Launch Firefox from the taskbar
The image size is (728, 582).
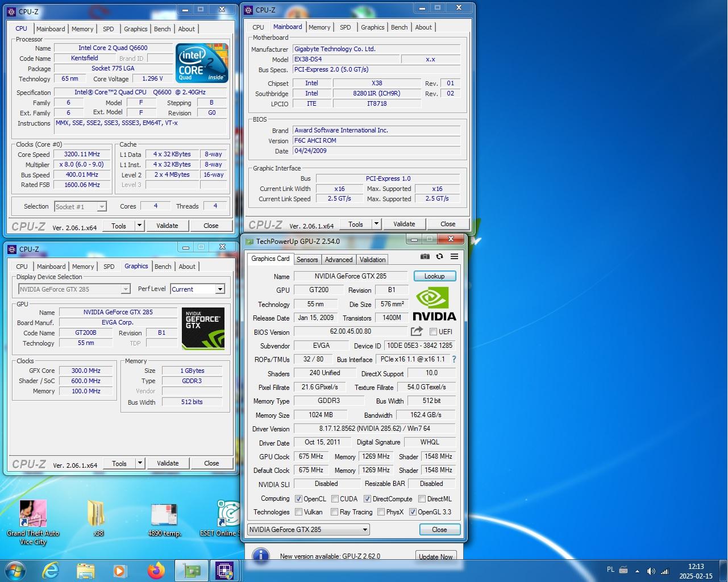click(156, 571)
